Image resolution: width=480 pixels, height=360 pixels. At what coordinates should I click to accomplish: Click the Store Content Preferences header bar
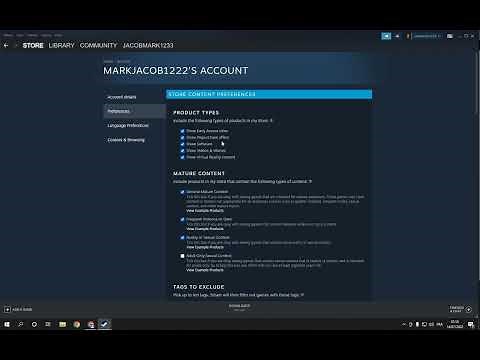point(269,94)
